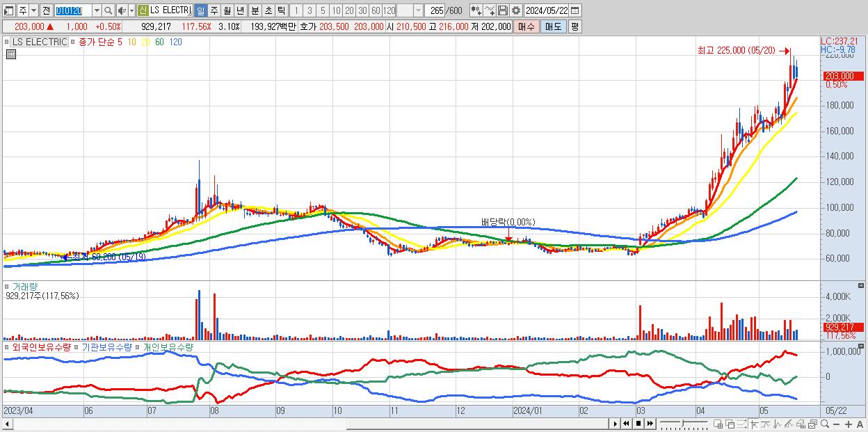Click the crosshair cursor tool icon
Screen dimensions: 868x432
754,424
